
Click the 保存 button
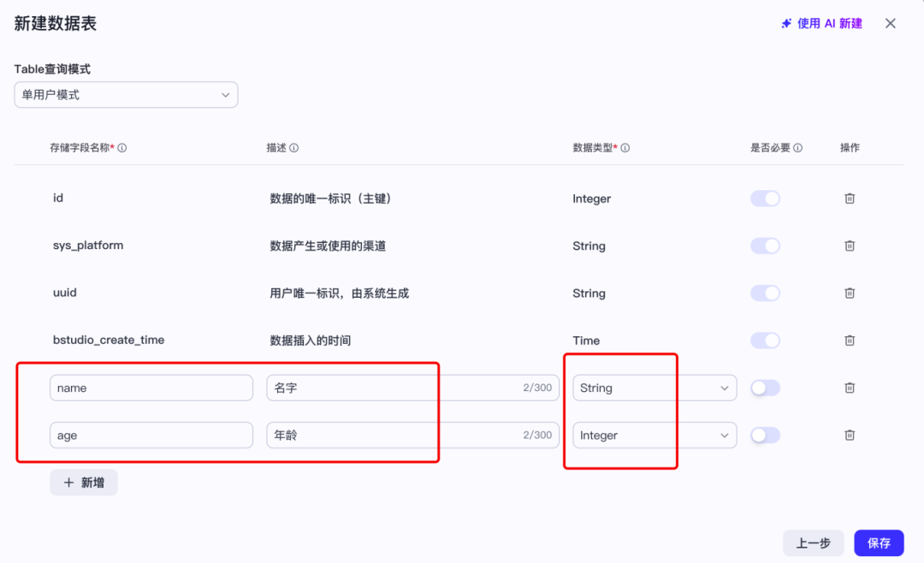(x=879, y=543)
